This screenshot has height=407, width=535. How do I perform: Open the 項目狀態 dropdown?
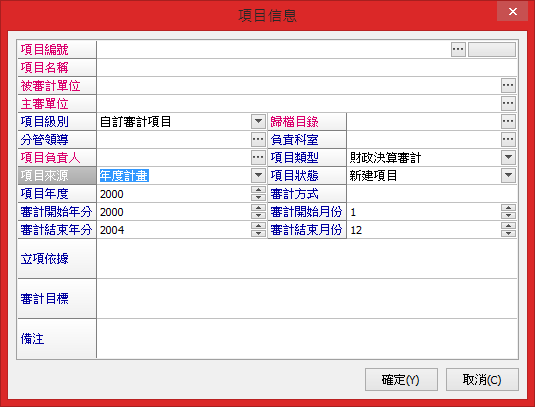tap(508, 176)
